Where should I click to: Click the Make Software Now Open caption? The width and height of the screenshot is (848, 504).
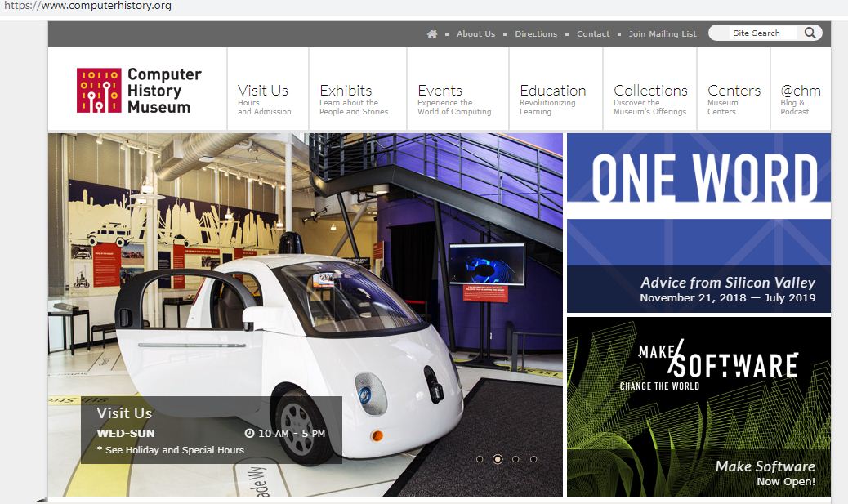[x=765, y=473]
